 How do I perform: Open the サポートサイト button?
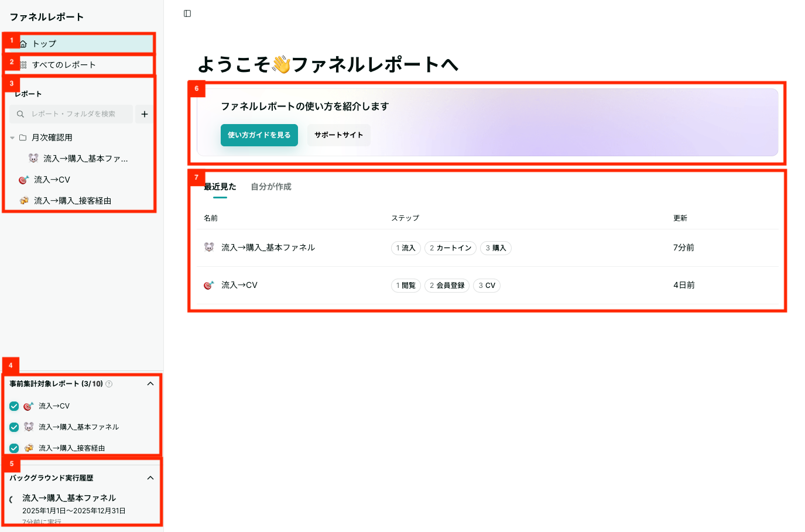(x=339, y=135)
